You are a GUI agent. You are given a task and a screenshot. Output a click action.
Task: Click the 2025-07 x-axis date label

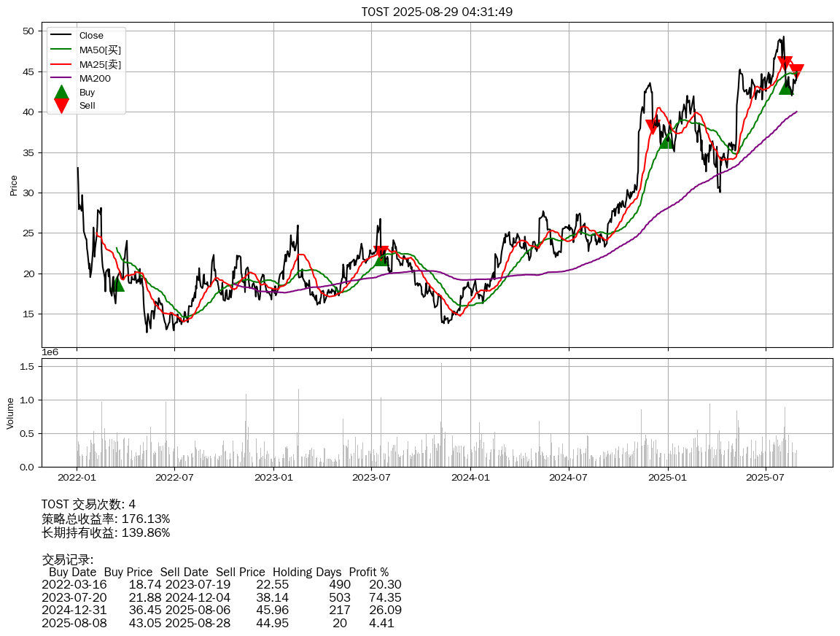pyautogui.click(x=766, y=478)
